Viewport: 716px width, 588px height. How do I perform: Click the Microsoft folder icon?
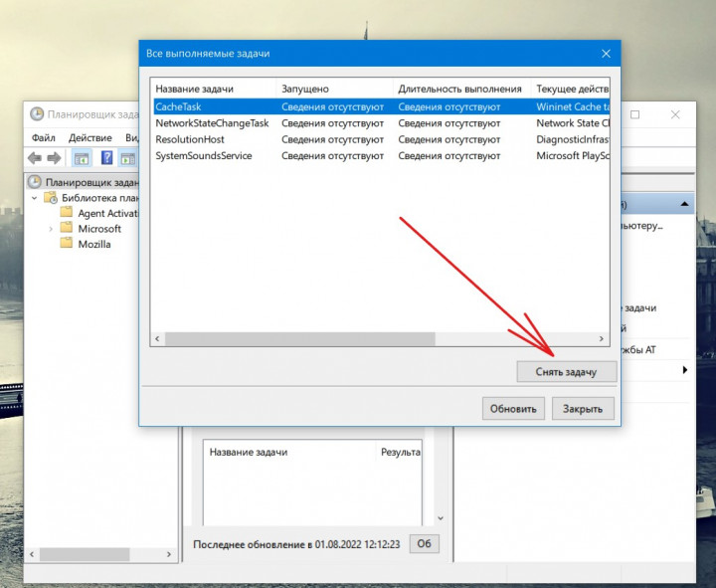(67, 229)
